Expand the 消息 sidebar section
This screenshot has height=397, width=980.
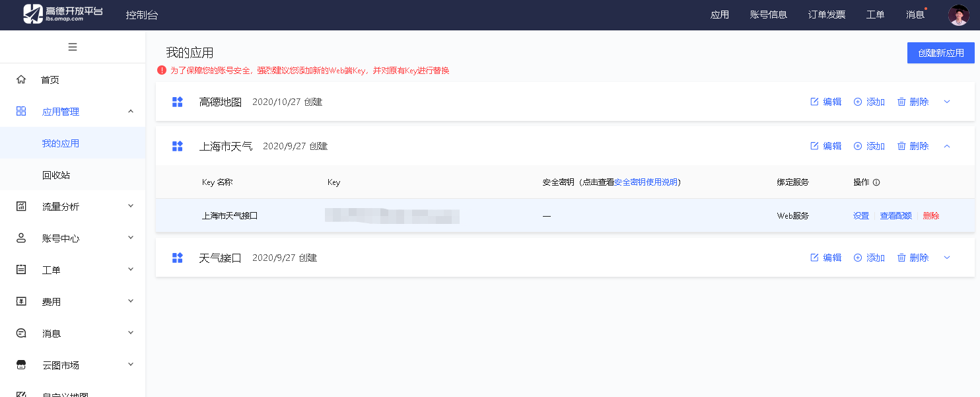tap(131, 333)
